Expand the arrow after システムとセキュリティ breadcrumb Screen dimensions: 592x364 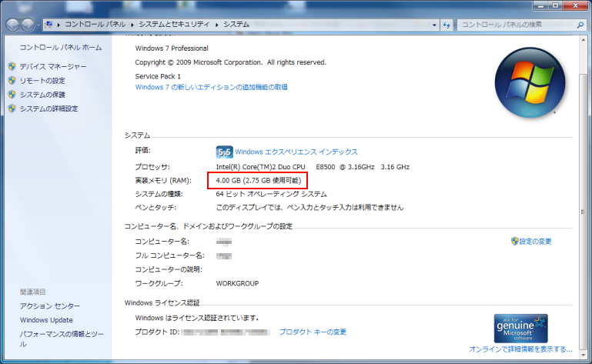click(x=217, y=25)
